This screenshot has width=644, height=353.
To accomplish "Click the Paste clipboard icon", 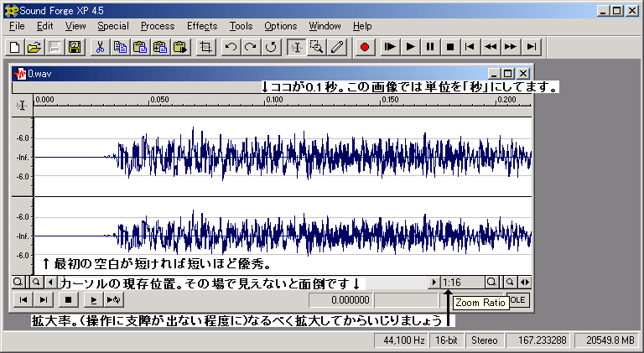I will (140, 47).
